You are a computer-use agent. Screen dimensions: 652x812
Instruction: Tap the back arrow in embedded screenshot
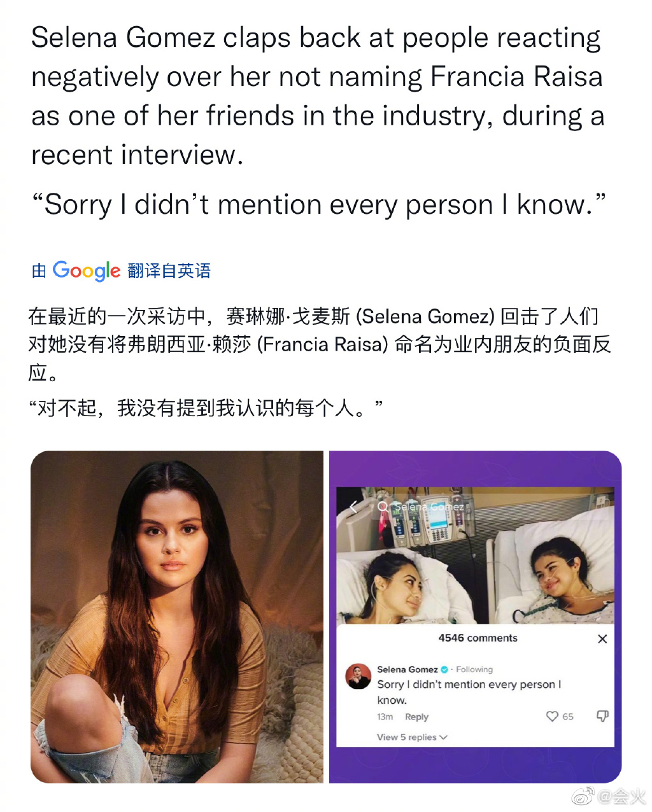point(353,507)
